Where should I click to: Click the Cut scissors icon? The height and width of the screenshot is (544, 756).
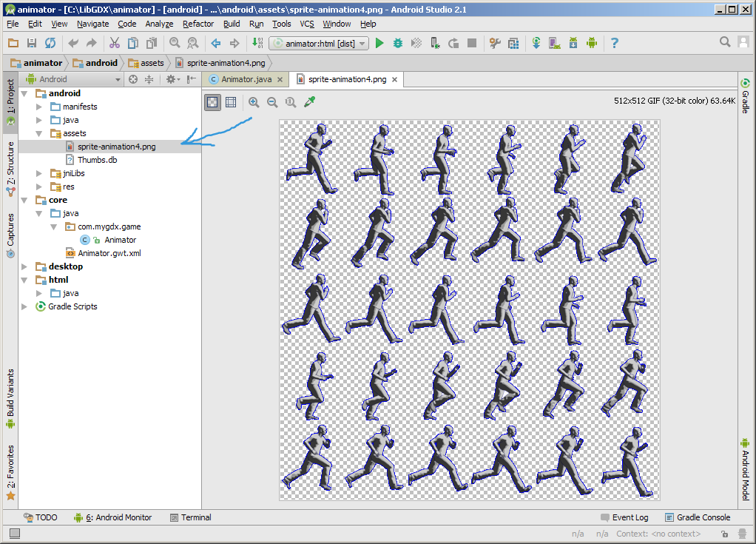coord(114,44)
